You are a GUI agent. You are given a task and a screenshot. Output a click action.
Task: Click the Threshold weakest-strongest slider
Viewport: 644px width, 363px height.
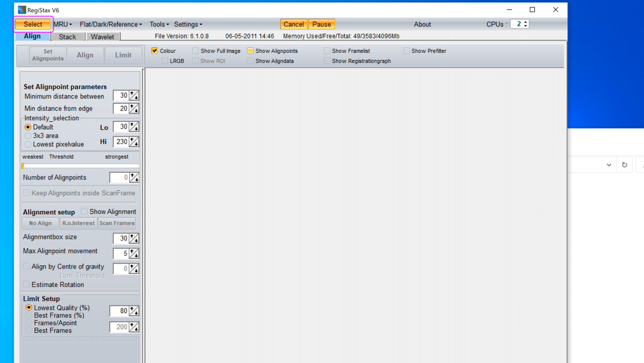tap(80, 166)
